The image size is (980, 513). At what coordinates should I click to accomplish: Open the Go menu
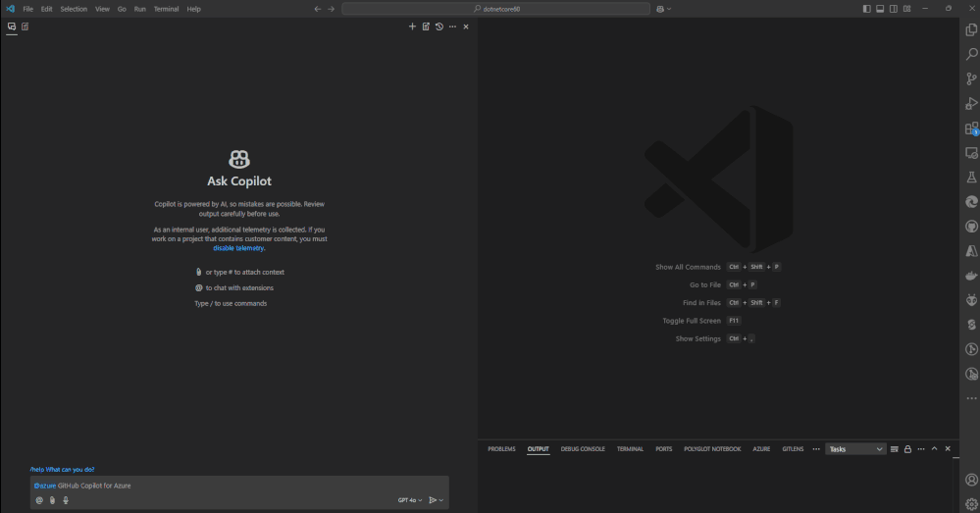122,9
